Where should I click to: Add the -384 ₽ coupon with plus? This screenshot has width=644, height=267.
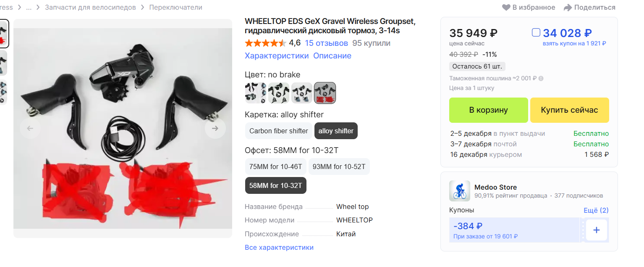point(596,230)
